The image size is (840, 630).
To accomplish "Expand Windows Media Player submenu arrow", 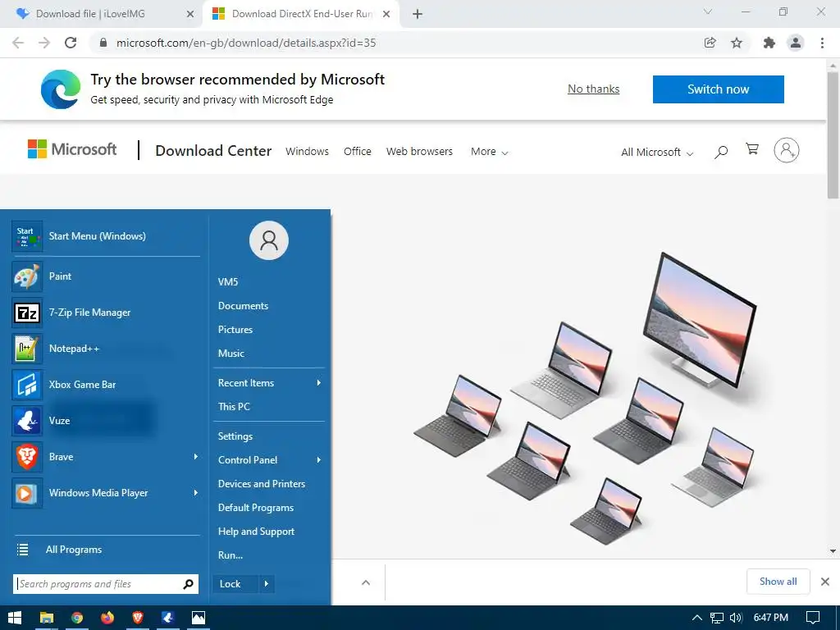I will tap(195, 492).
